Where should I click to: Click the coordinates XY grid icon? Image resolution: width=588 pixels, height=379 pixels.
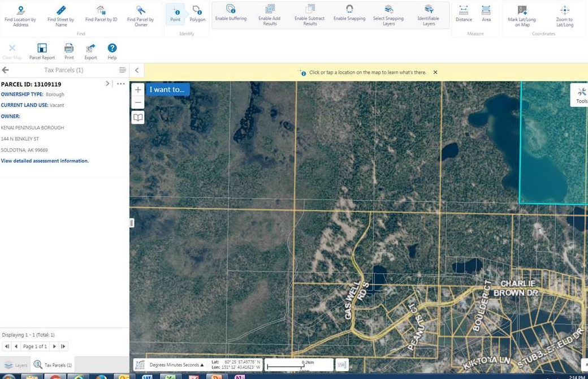click(x=140, y=365)
